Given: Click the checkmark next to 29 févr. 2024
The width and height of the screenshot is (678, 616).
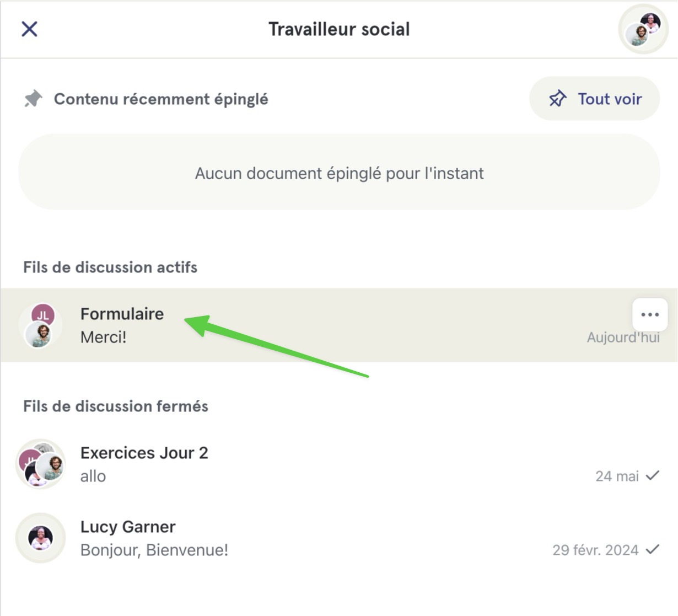Looking at the screenshot, I should 653,549.
